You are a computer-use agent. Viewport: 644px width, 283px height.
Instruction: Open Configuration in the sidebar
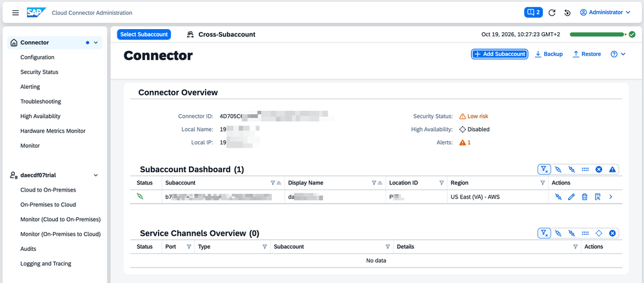coord(37,57)
